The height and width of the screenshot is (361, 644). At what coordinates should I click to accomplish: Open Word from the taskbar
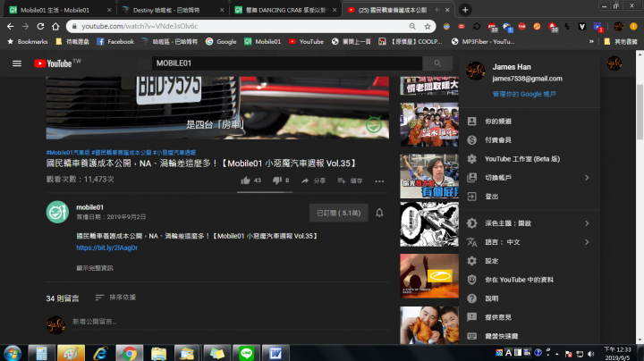[x=275, y=353]
